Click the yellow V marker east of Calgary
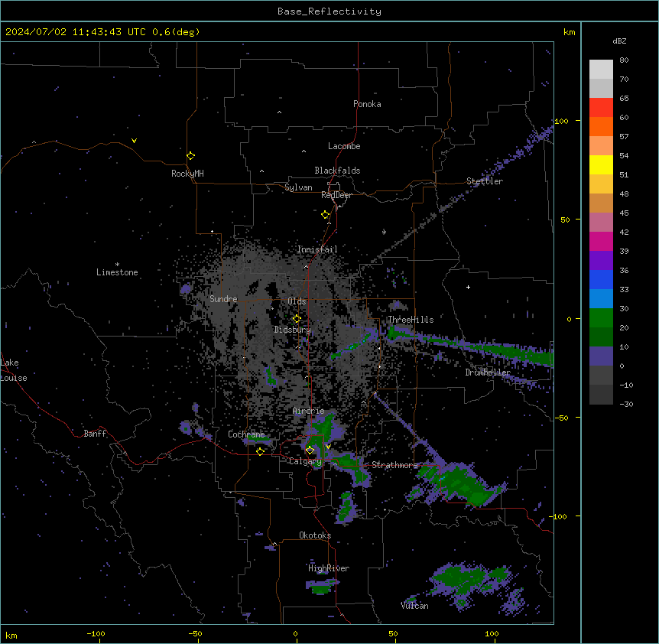659x644 pixels. pyautogui.click(x=328, y=447)
